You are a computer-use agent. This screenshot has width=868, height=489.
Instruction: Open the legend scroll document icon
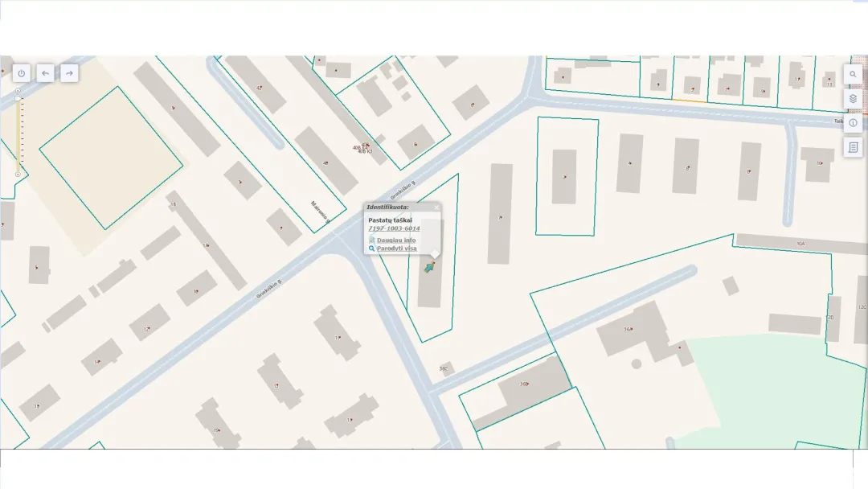tap(853, 147)
